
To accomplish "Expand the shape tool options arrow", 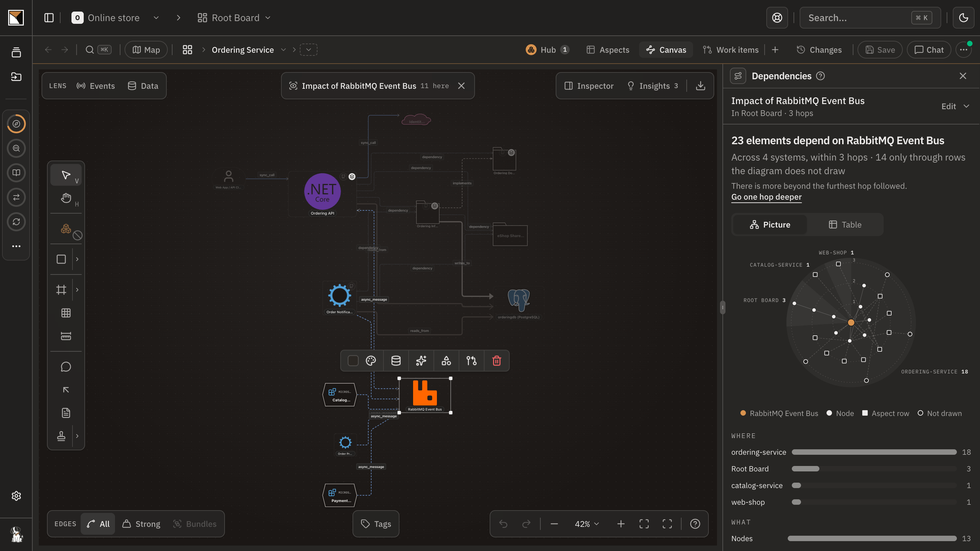I will coord(77,259).
